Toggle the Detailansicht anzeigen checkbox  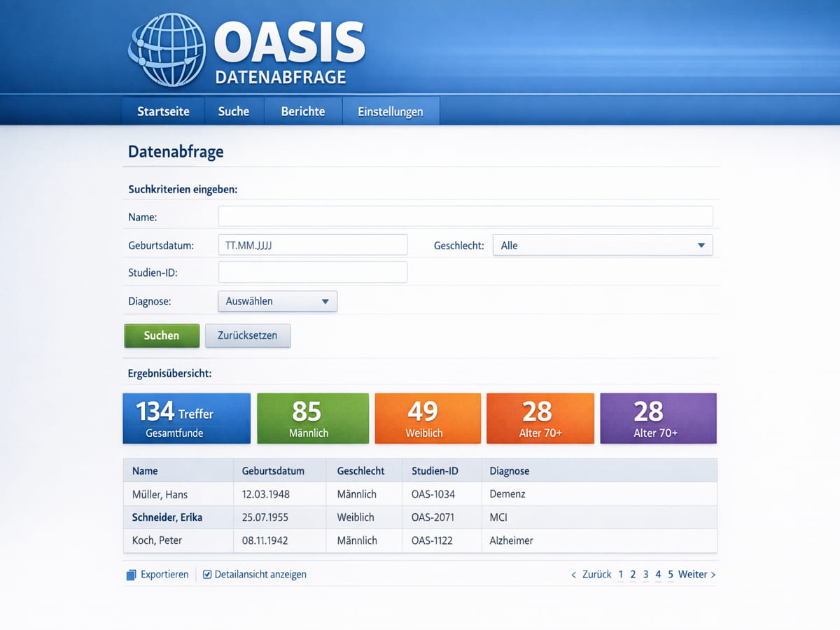pyautogui.click(x=207, y=575)
